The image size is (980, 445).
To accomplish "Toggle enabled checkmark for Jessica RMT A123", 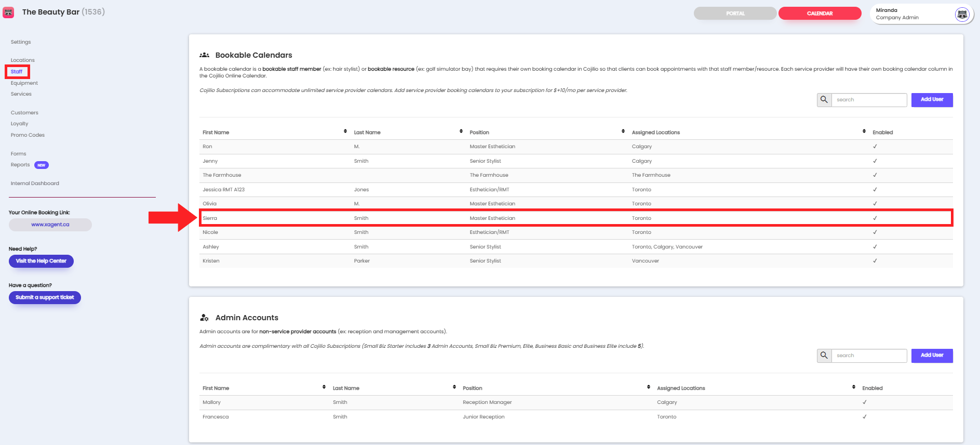I will pyautogui.click(x=875, y=190).
